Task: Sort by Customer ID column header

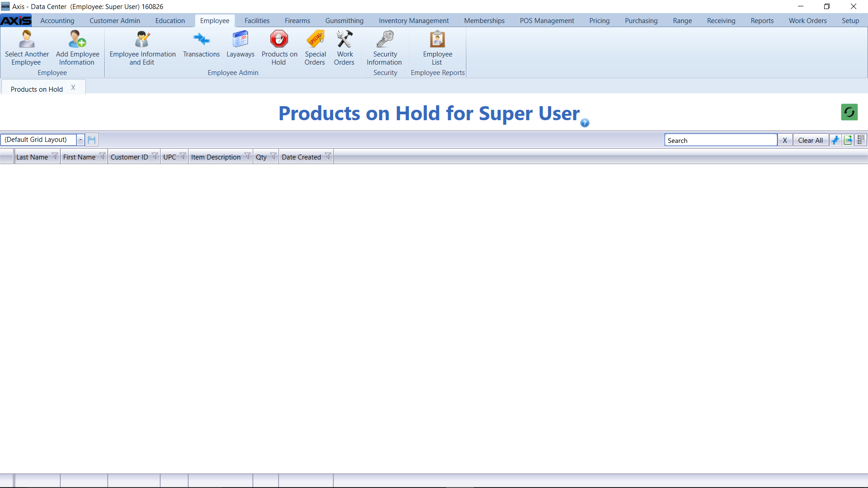Action: [x=129, y=157]
